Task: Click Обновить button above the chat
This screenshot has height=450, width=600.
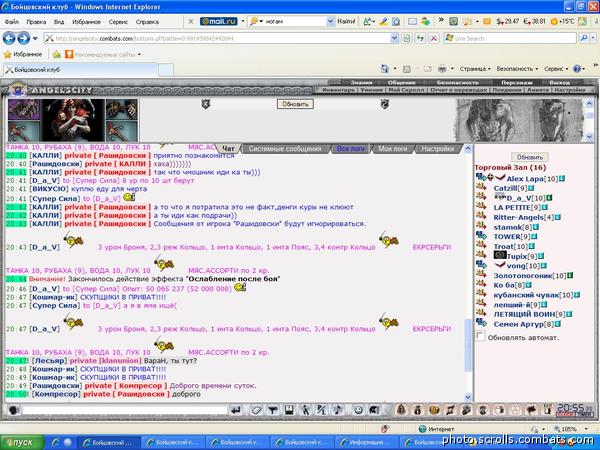Action: tap(295, 104)
